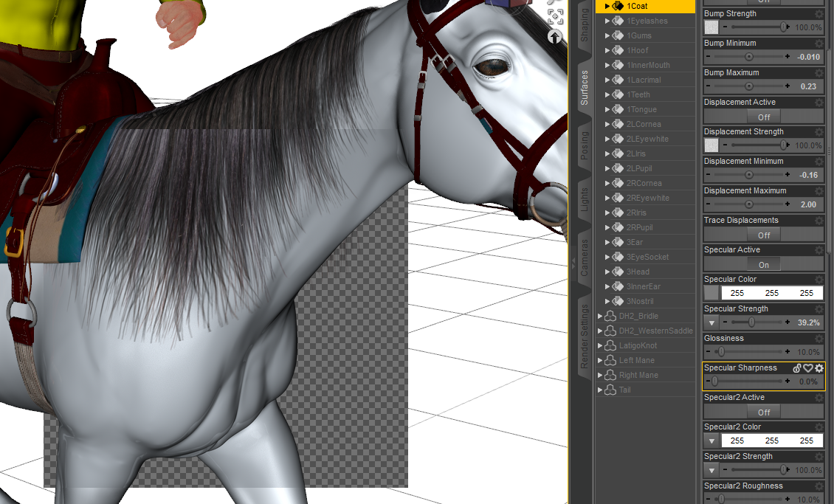Open Specular2 Color gear settings

point(819,427)
